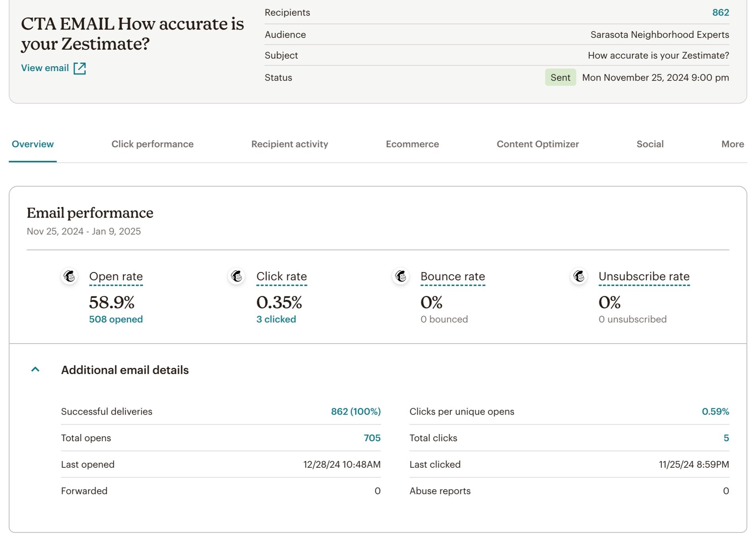Screen dimensions: 756x542
Task: Collapse the Additional email details section
Action: coord(35,370)
